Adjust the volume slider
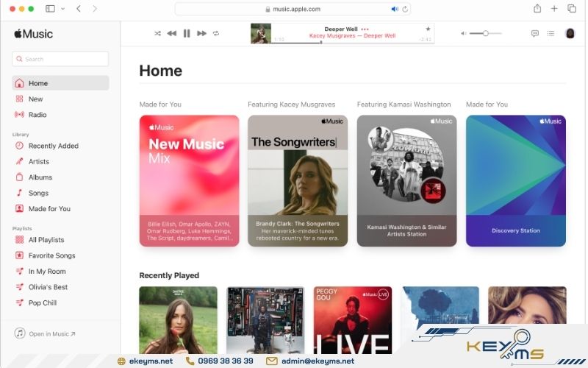Viewport: 588px width, 368px height. pyautogui.click(x=486, y=33)
